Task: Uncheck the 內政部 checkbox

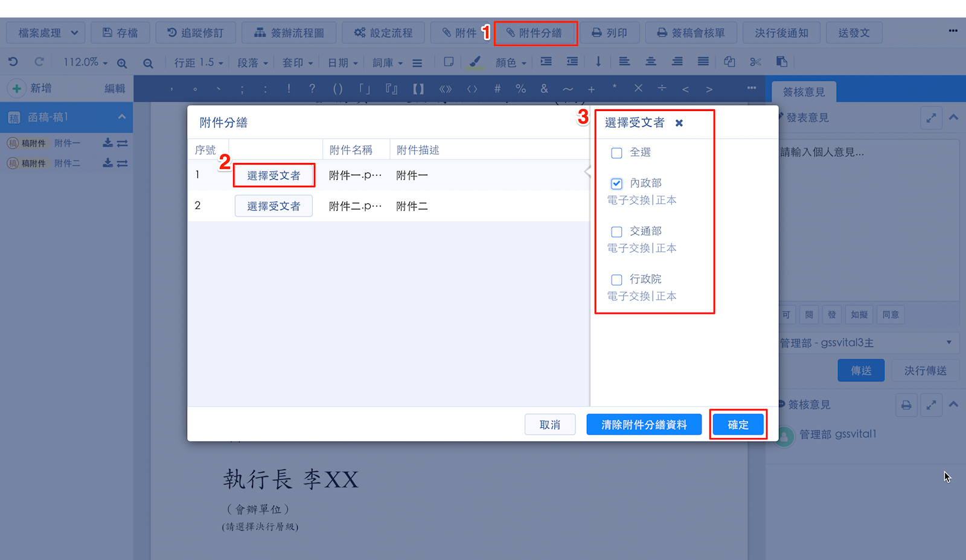Action: pos(616,183)
